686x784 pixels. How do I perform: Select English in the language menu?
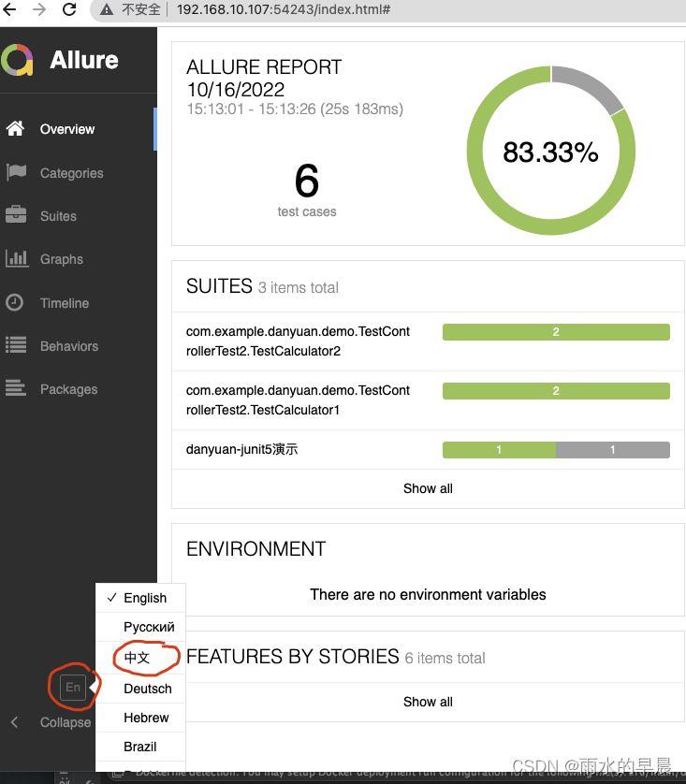point(140,598)
